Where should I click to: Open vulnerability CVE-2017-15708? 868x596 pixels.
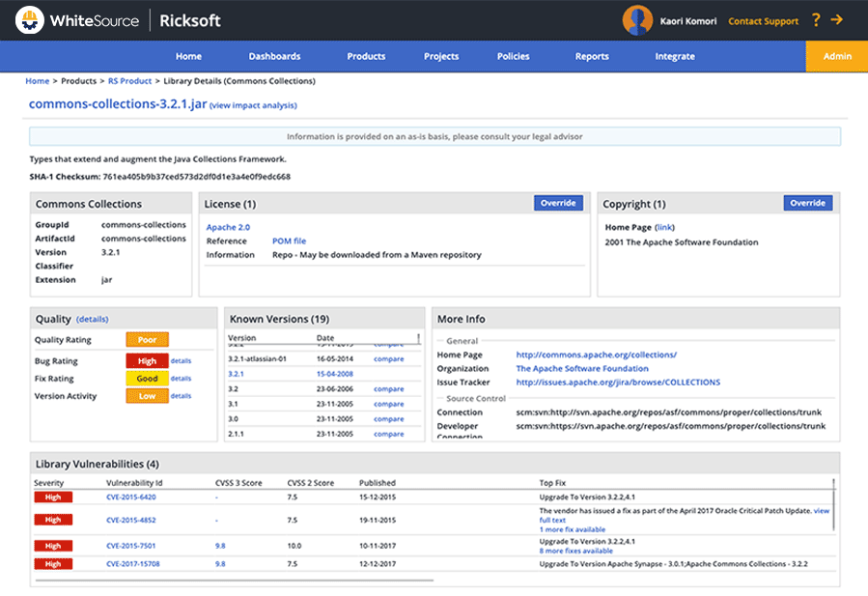[x=133, y=564]
